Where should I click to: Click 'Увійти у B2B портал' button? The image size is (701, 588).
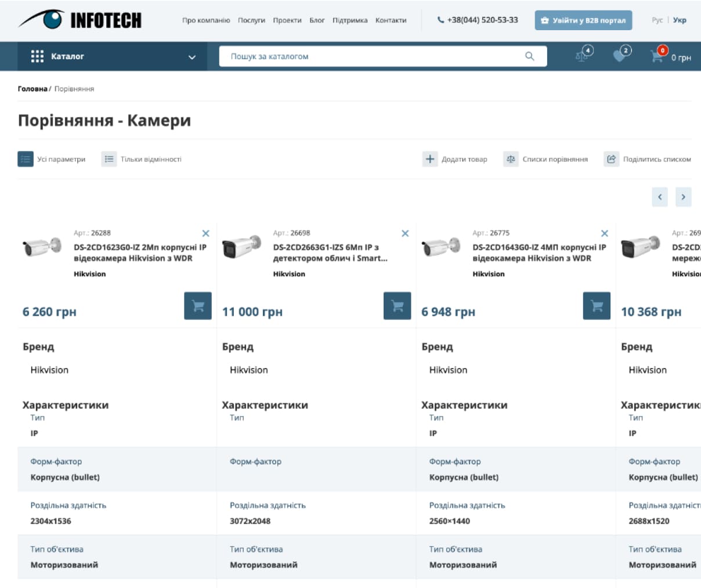[x=583, y=20]
